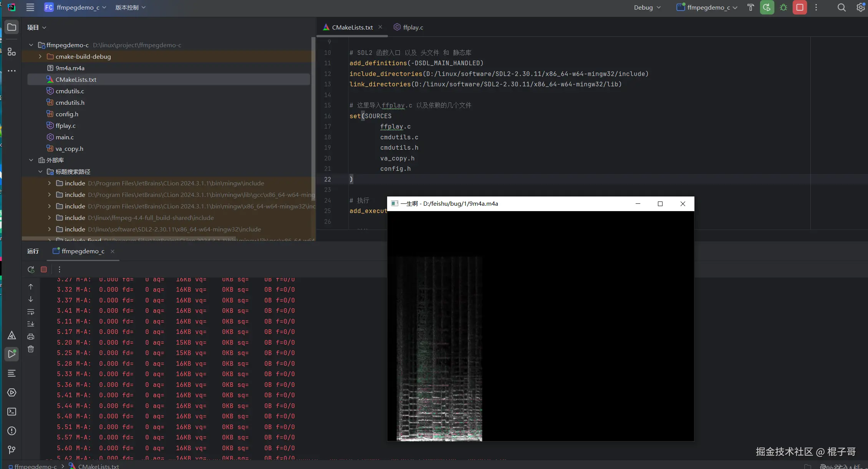Collapse the 外部库 tree node
The width and height of the screenshot is (868, 469).
point(31,160)
